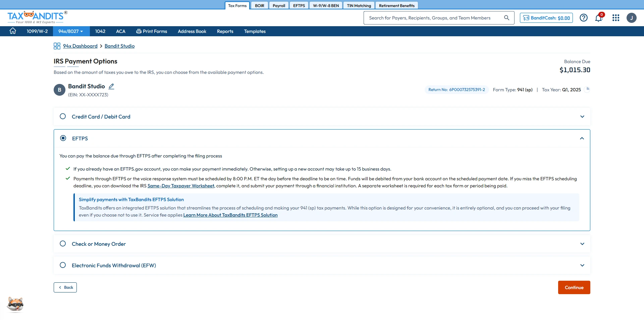The height and width of the screenshot is (320, 644).
Task: Open the 94x Dashboard breadcrumb link
Action: (x=80, y=46)
